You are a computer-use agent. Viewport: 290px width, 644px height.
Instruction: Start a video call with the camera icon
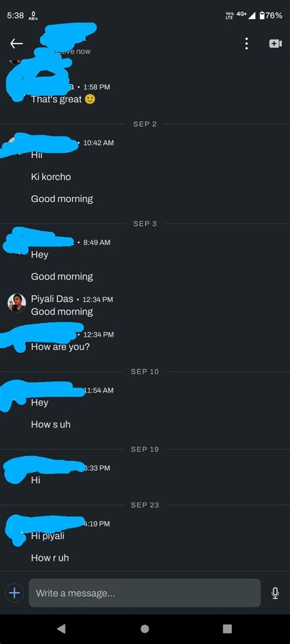275,43
